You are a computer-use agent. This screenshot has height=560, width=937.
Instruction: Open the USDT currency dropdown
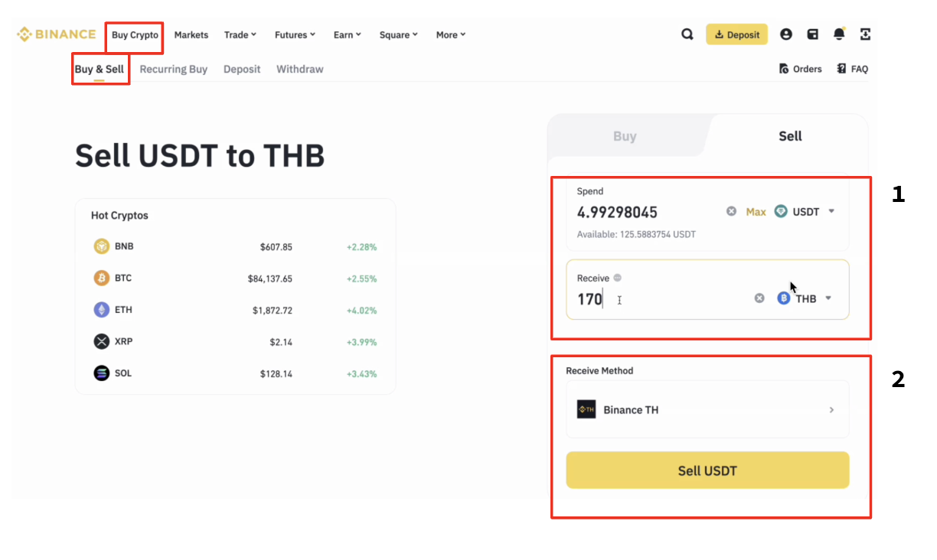point(805,212)
